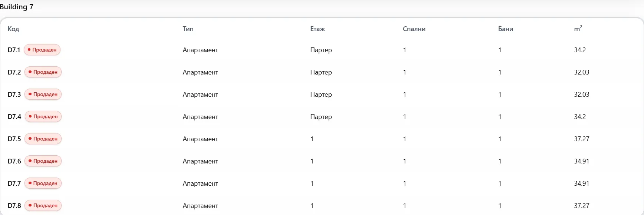Click the Продаден badge in row D7.8
644x215 pixels.
pos(43,205)
